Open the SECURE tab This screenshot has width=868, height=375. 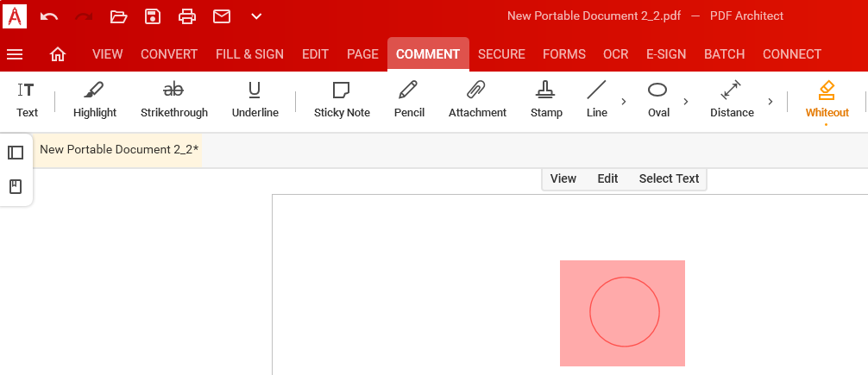click(x=501, y=54)
